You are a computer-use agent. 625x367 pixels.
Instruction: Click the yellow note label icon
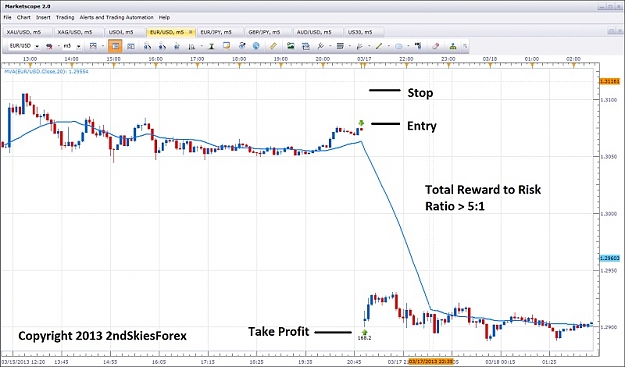tap(226, 46)
